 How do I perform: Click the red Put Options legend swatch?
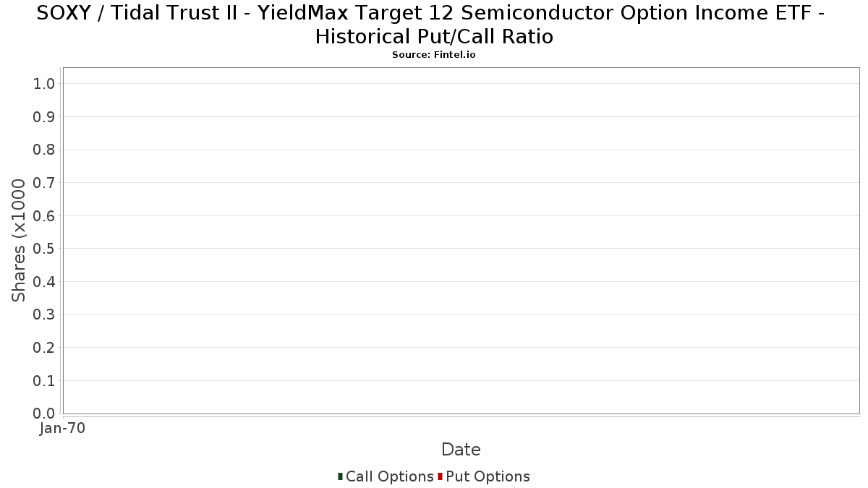pos(440,476)
